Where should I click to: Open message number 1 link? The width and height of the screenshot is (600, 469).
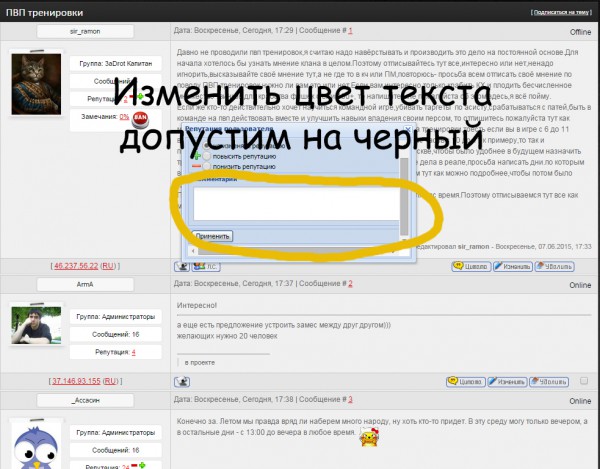(350, 30)
